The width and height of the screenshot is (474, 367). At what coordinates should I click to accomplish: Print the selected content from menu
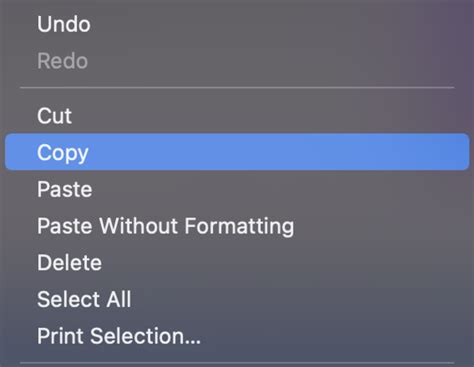237,336
